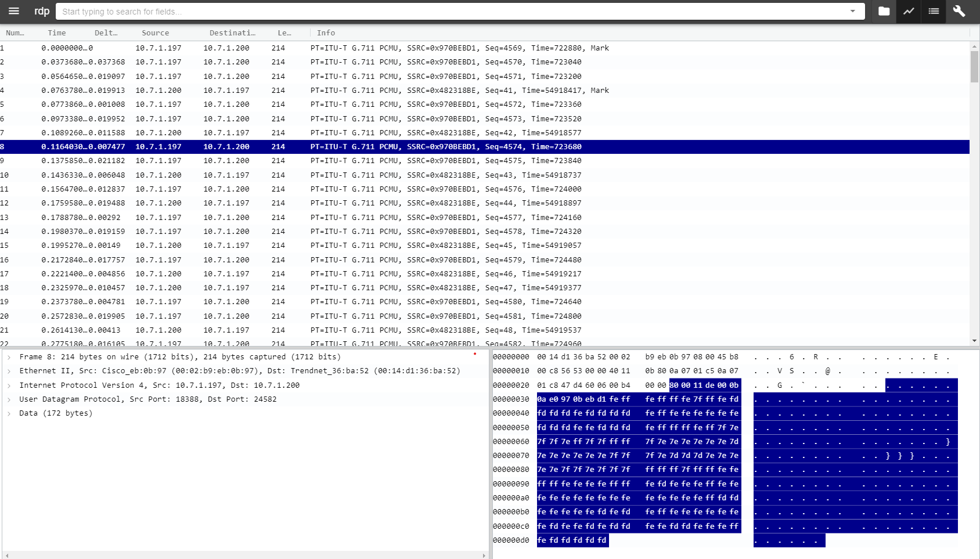Sort by the Destination column header

pyautogui.click(x=232, y=33)
